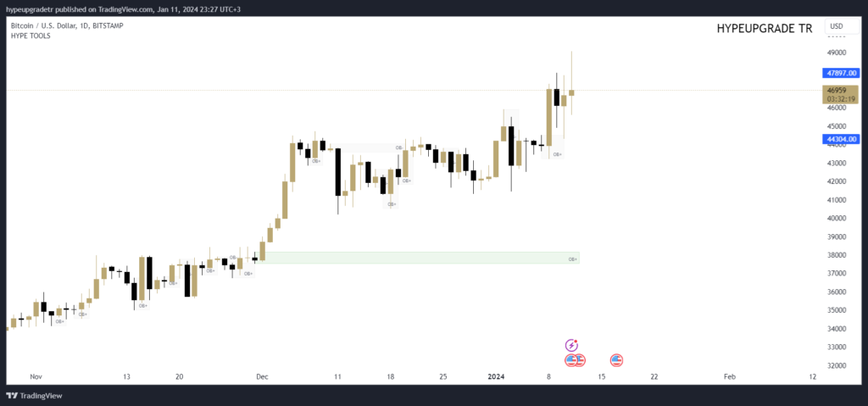Image resolution: width=868 pixels, height=406 pixels.
Task: Click the Nov label on the time axis
Action: click(35, 375)
